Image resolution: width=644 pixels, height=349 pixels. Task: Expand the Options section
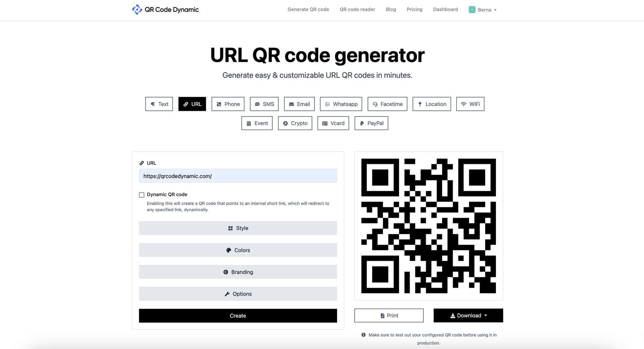tap(238, 294)
